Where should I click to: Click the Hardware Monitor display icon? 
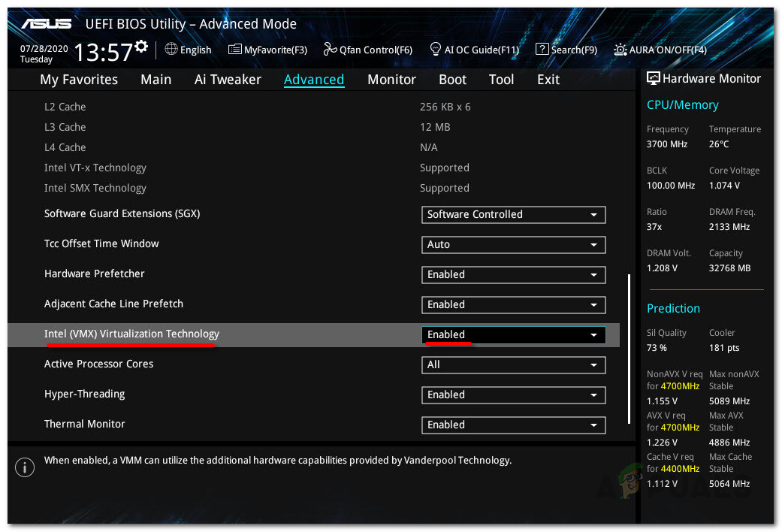[x=653, y=78]
